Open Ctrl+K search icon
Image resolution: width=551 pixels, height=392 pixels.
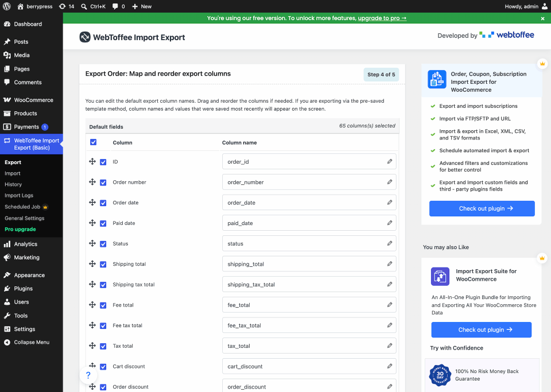point(84,6)
